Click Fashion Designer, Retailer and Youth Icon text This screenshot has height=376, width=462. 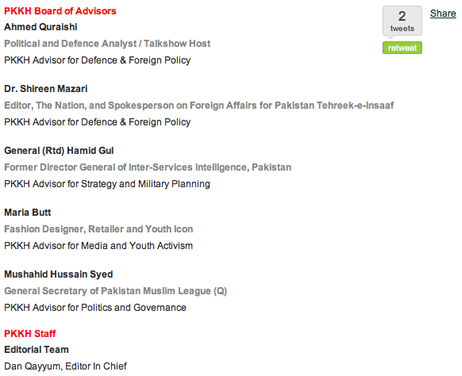click(99, 229)
